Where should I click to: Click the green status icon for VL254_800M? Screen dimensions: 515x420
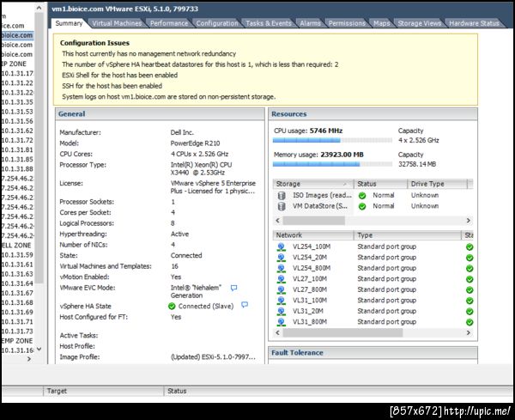(x=470, y=269)
